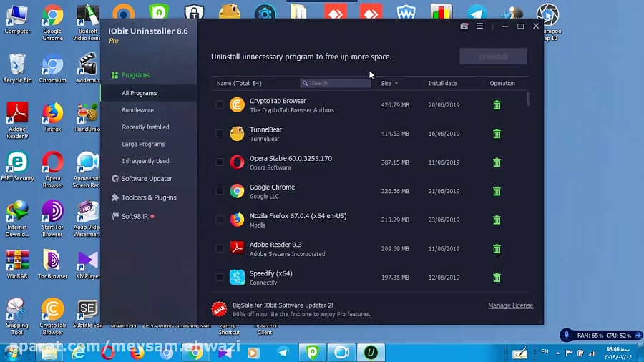Image resolution: width=644 pixels, height=362 pixels.
Task: Click the red SALE badge icon
Action: (x=219, y=309)
